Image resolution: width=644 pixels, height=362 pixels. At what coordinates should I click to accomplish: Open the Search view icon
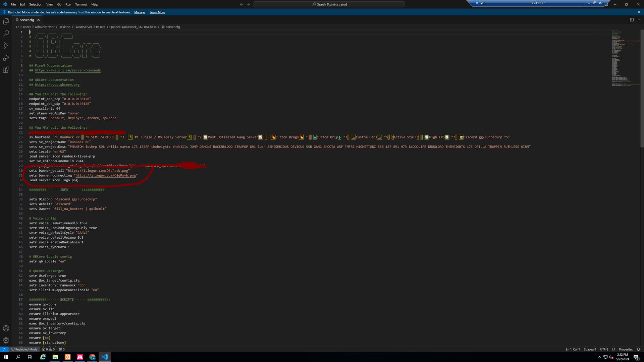6,34
